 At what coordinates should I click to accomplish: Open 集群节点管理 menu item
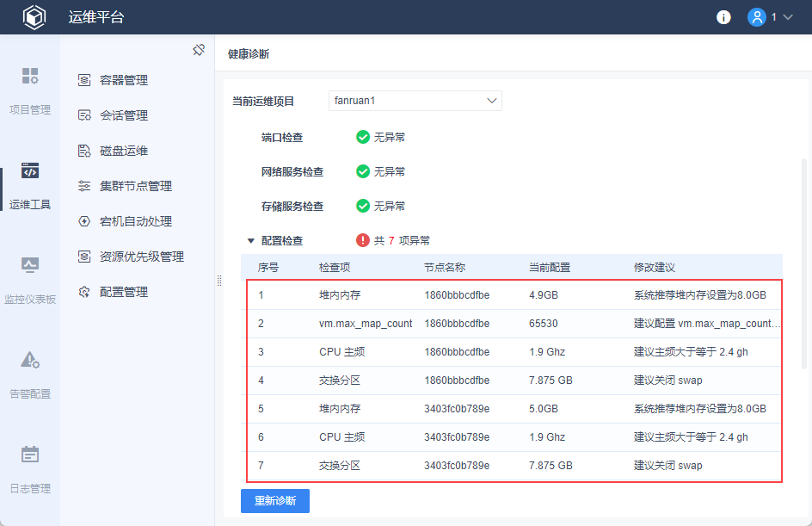(x=138, y=186)
